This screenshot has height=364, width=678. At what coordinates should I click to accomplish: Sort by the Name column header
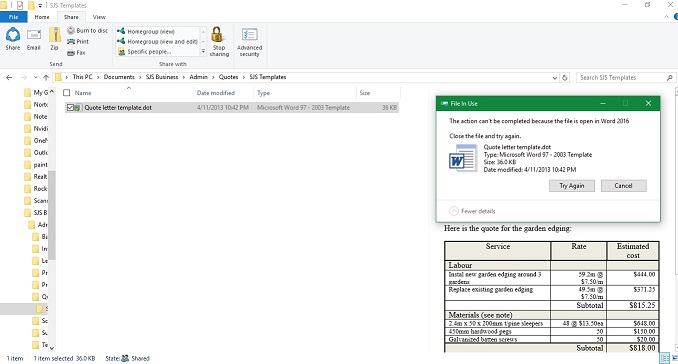point(83,93)
